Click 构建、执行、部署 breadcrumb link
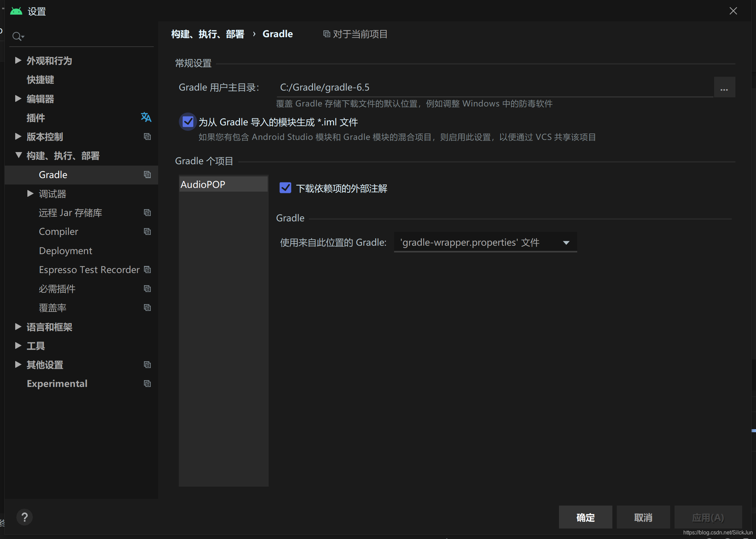Image resolution: width=756 pixels, height=539 pixels. point(208,34)
